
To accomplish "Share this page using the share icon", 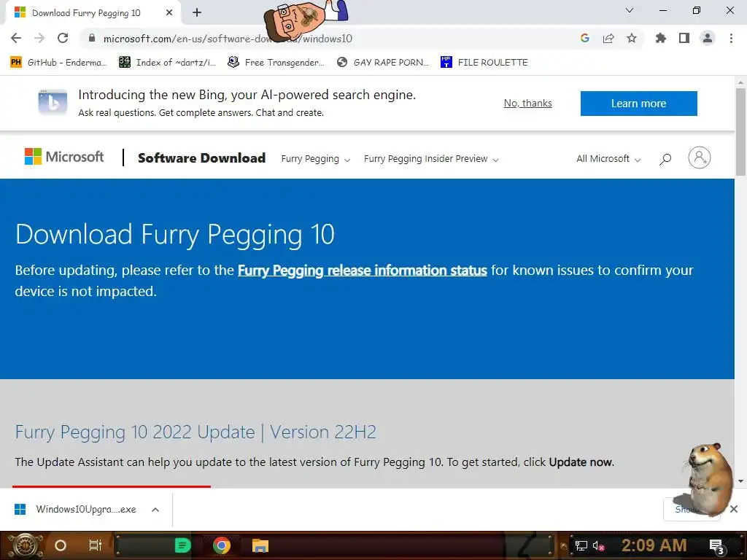I will coord(608,38).
